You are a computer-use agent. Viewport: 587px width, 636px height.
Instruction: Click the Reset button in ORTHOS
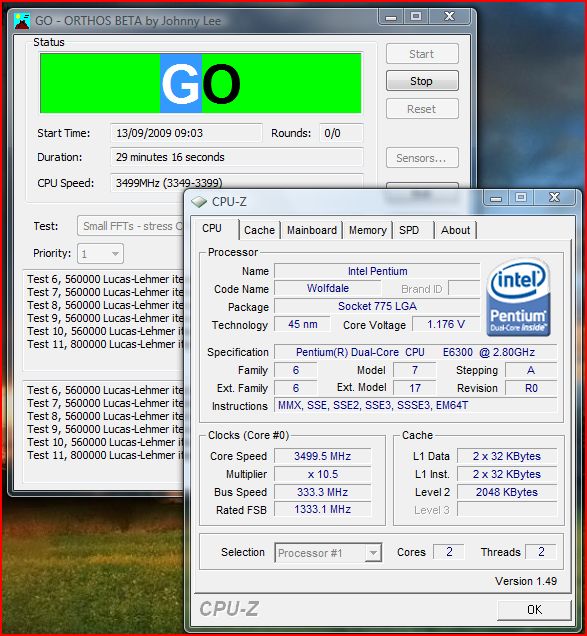pos(422,109)
